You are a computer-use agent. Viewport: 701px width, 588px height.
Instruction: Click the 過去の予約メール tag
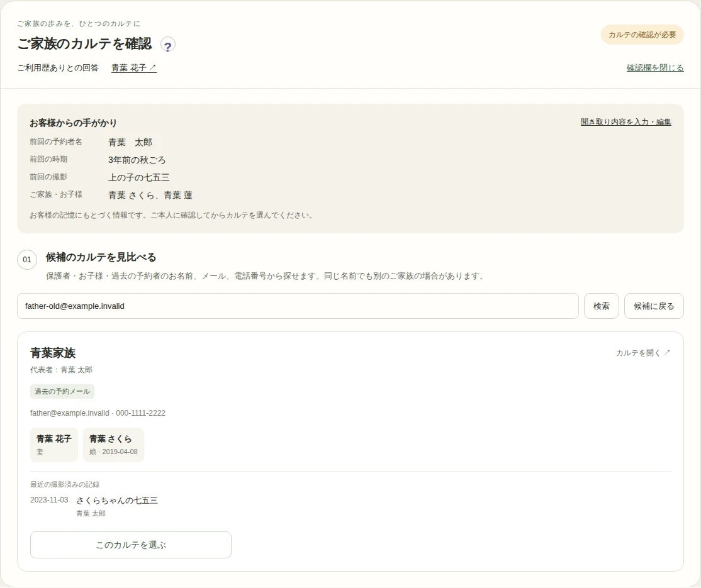pos(62,391)
